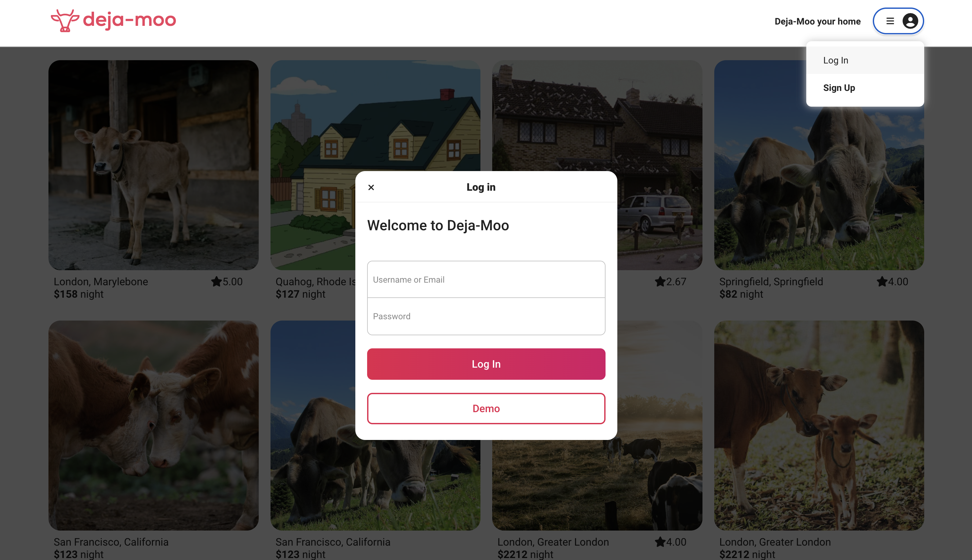Submit with the red Log In button

coord(486,364)
